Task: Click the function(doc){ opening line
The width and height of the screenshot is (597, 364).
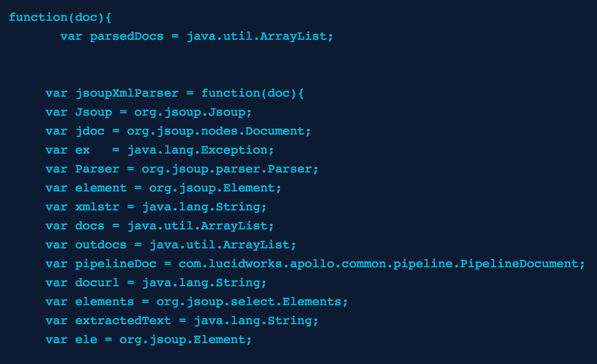Action: (60, 18)
